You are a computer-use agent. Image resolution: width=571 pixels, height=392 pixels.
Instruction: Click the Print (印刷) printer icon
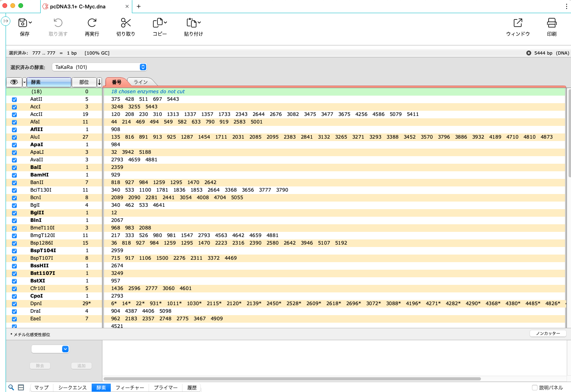[x=551, y=23]
